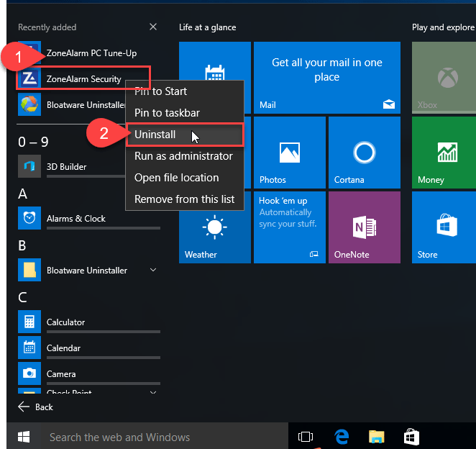The width and height of the screenshot is (476, 449).
Task: Dismiss the Recently added list with X
Action: (153, 27)
